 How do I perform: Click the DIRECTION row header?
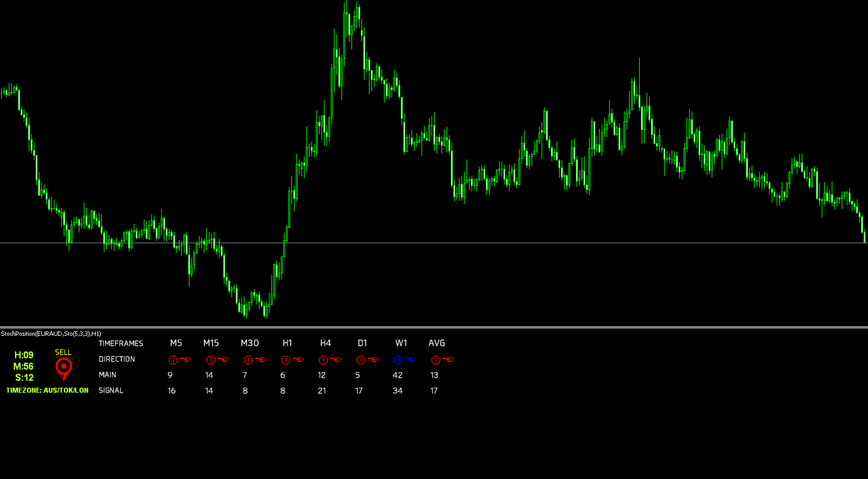point(117,359)
